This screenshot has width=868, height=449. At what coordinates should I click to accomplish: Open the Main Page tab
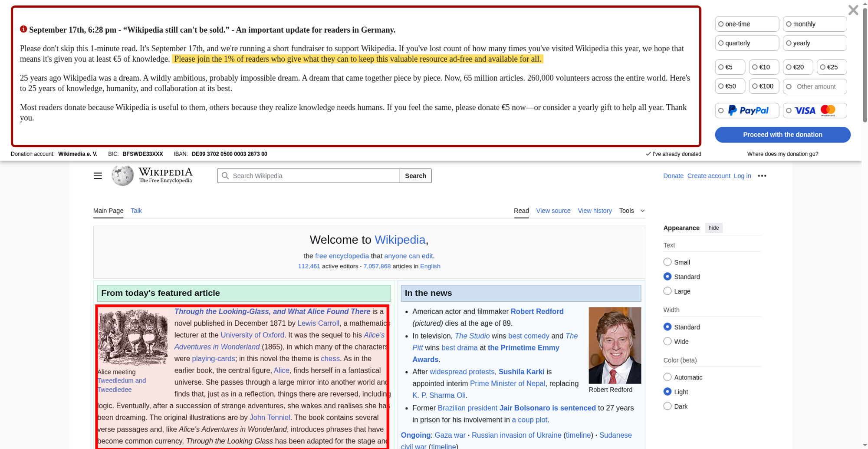coord(108,211)
